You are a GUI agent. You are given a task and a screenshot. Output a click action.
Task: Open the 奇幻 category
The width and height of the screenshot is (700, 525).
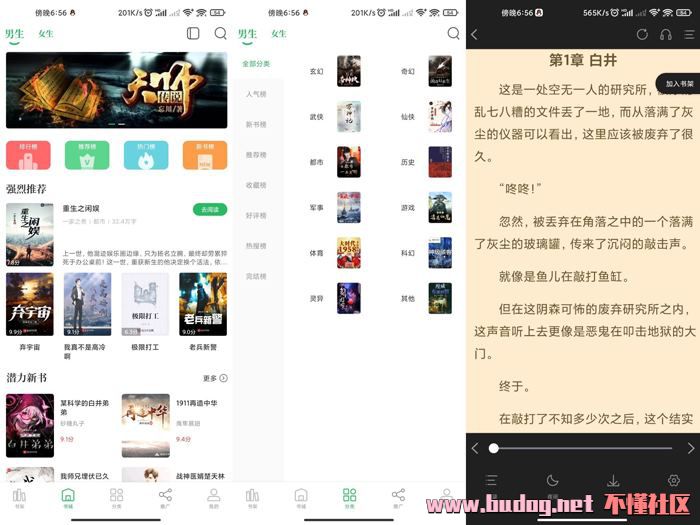coord(426,71)
